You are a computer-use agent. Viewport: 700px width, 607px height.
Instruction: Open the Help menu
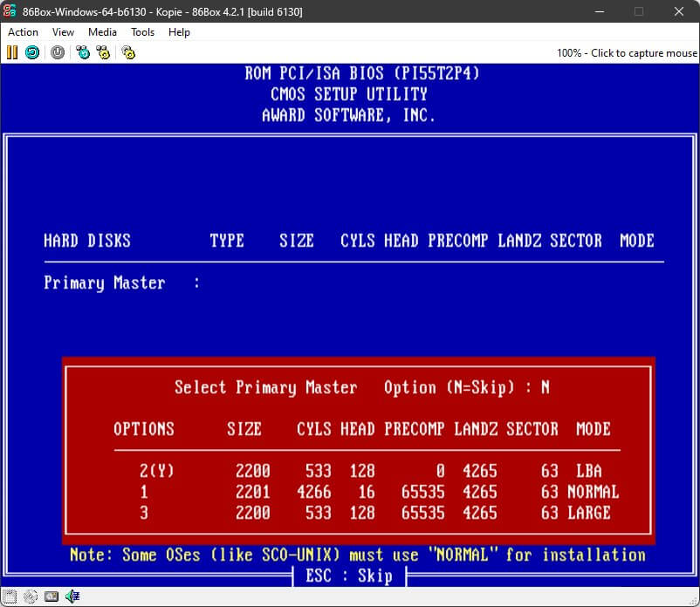(x=179, y=32)
